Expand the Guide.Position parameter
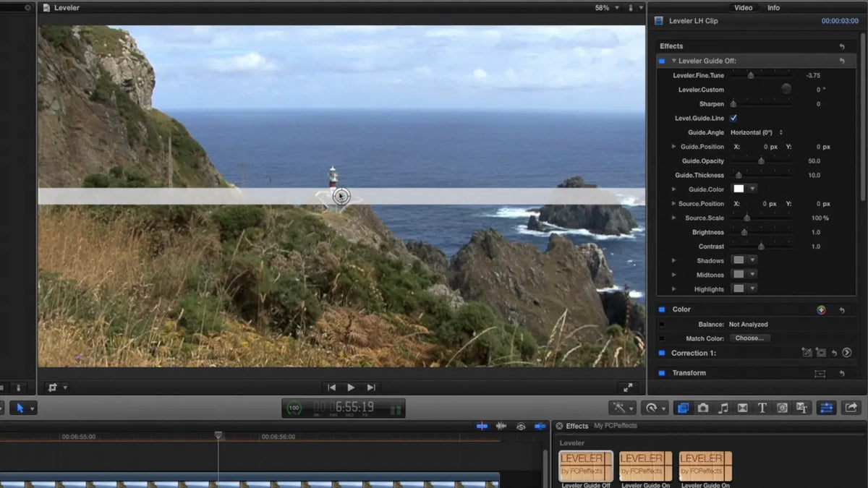The width and height of the screenshot is (868, 488). click(x=674, y=147)
